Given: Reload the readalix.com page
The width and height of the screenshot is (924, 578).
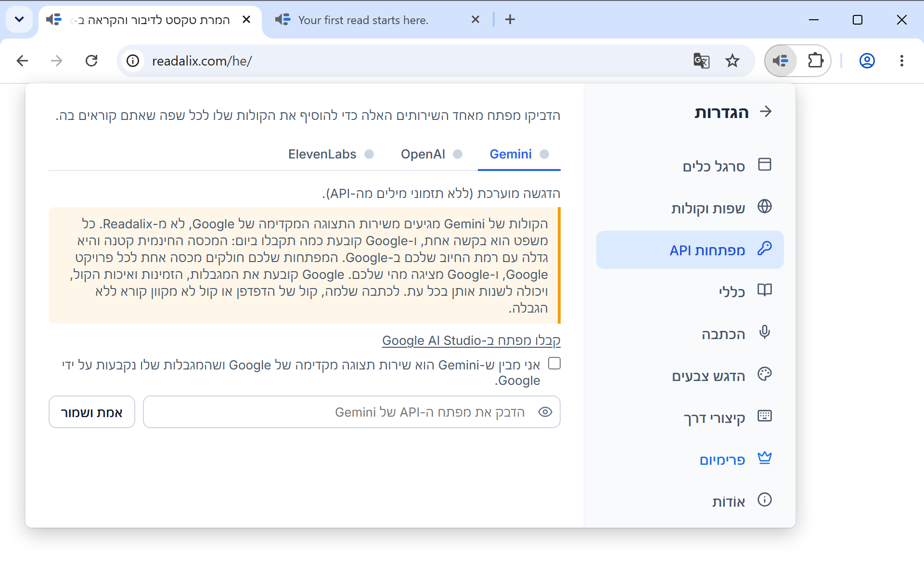Looking at the screenshot, I should pyautogui.click(x=91, y=61).
